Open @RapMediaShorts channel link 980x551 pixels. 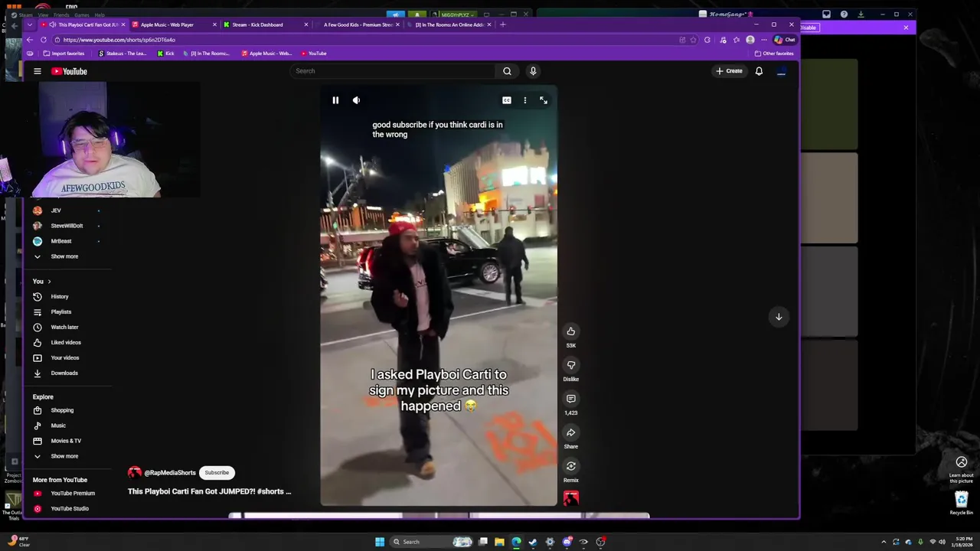point(170,473)
